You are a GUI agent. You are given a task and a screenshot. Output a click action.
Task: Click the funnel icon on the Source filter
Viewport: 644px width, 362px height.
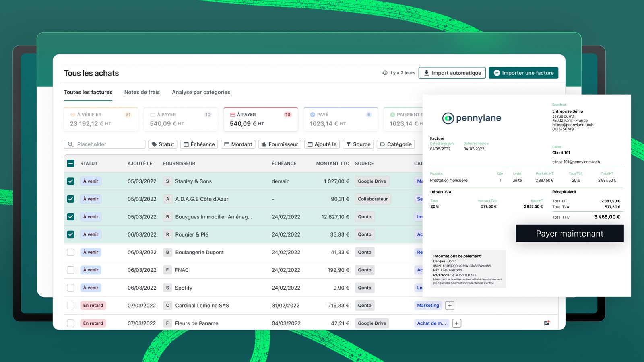coord(349,144)
